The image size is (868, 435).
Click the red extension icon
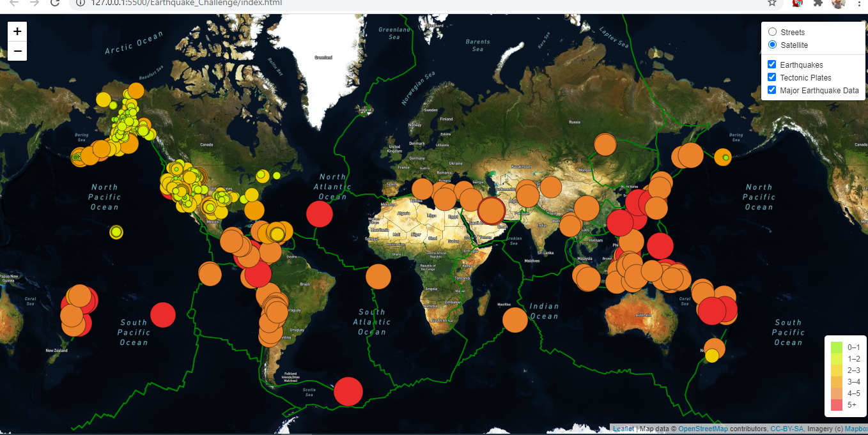pyautogui.click(x=796, y=4)
